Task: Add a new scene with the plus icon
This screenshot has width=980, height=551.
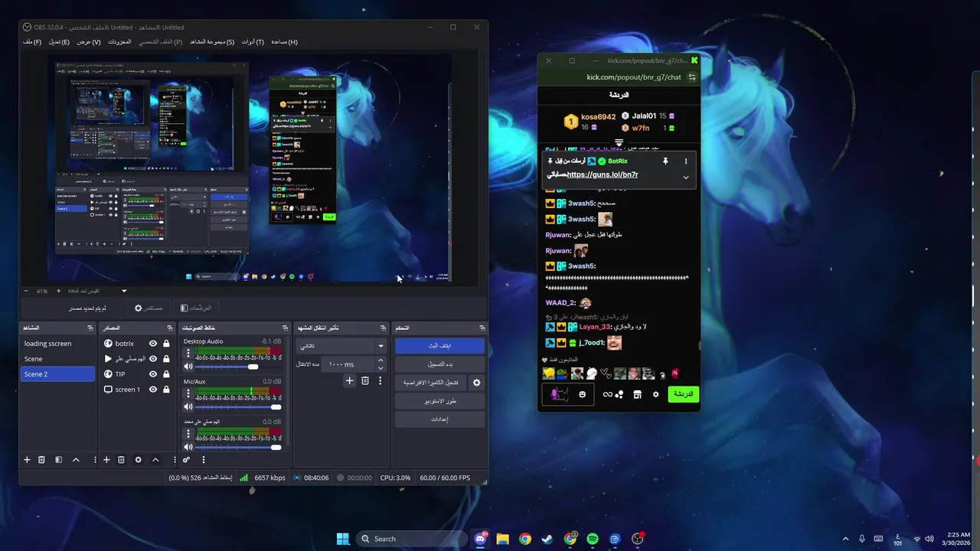Action: pos(27,460)
